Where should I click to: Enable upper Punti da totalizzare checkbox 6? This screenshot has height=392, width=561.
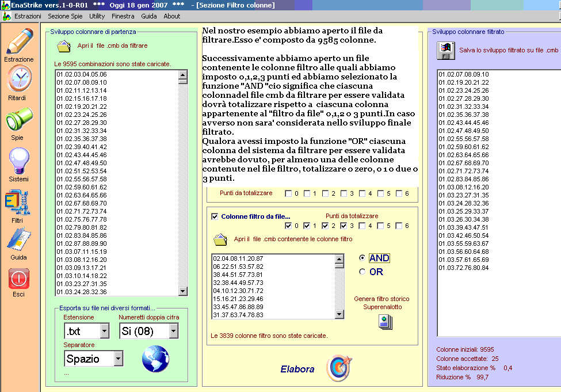click(x=399, y=193)
